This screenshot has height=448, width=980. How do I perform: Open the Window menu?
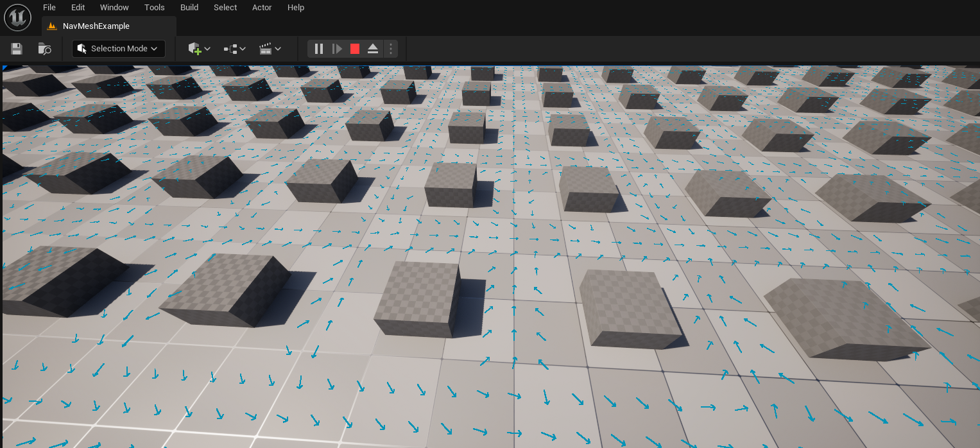pyautogui.click(x=114, y=8)
